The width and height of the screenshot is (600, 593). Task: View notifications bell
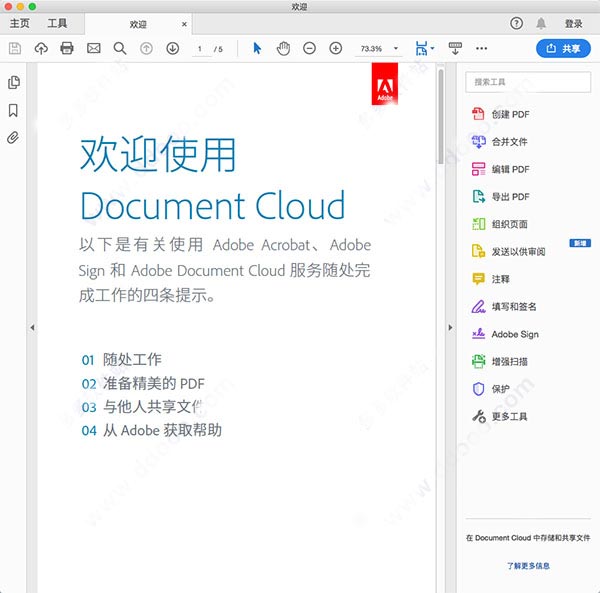[541, 24]
